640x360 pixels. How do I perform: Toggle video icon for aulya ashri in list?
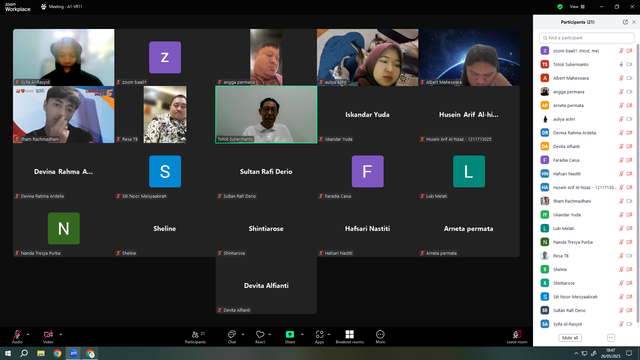tap(629, 119)
